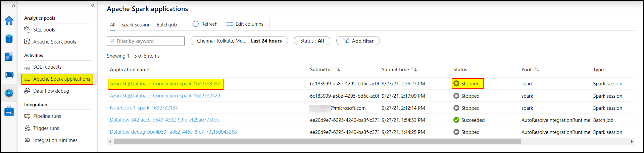
Task: Click Stopped status icon for Dataflow_debug row
Action: pyautogui.click(x=456, y=132)
